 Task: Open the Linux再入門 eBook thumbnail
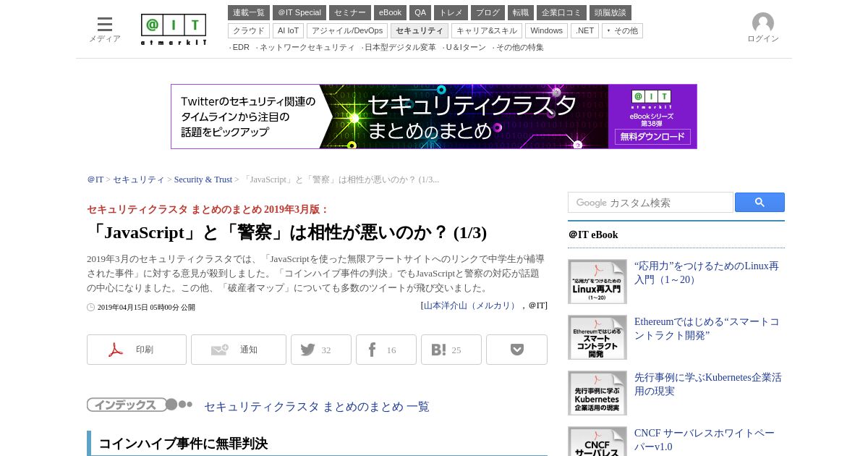[597, 282]
